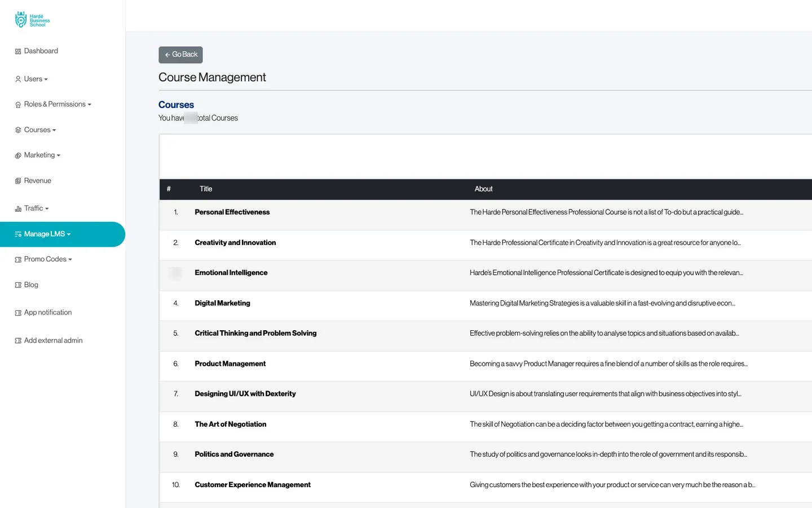Open the Revenue menu item
This screenshot has width=812, height=508.
click(x=38, y=181)
